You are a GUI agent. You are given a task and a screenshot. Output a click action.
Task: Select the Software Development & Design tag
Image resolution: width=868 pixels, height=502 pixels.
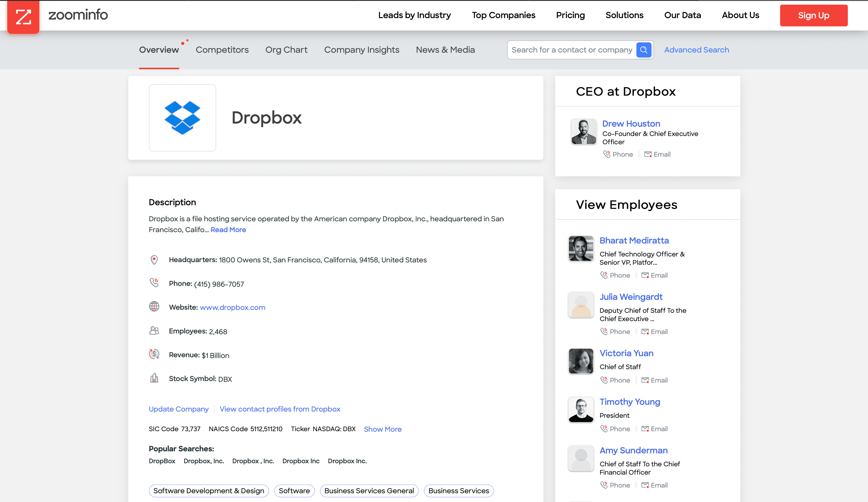point(209,491)
